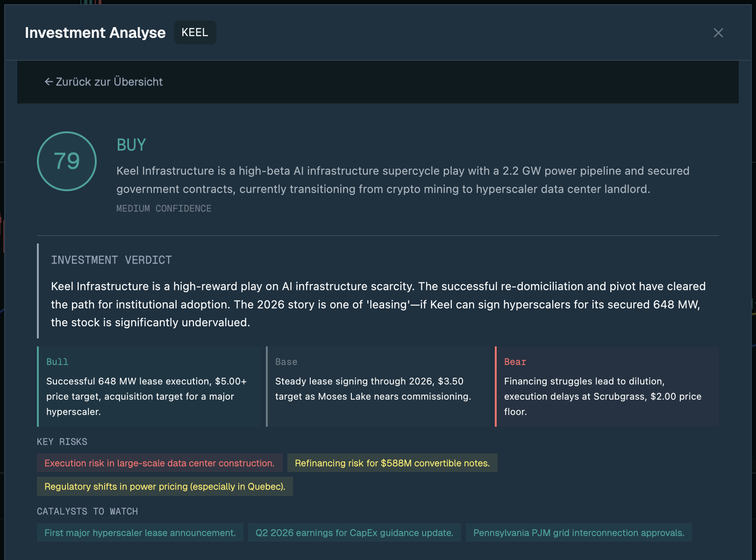Click the CATALYSTS TO WATCH heading

tap(87, 511)
